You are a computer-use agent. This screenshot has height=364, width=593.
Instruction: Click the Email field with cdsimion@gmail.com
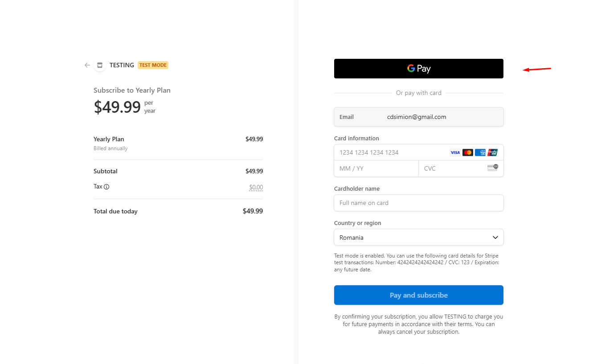click(419, 117)
